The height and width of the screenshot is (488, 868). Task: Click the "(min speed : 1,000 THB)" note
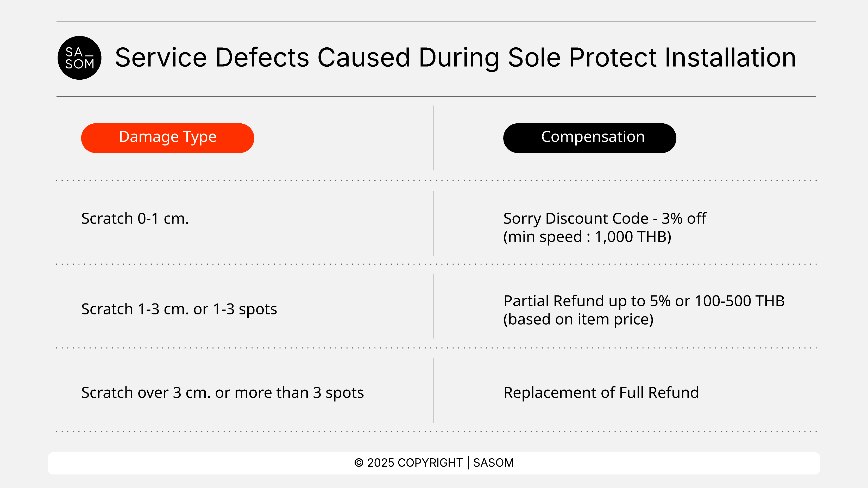click(587, 237)
